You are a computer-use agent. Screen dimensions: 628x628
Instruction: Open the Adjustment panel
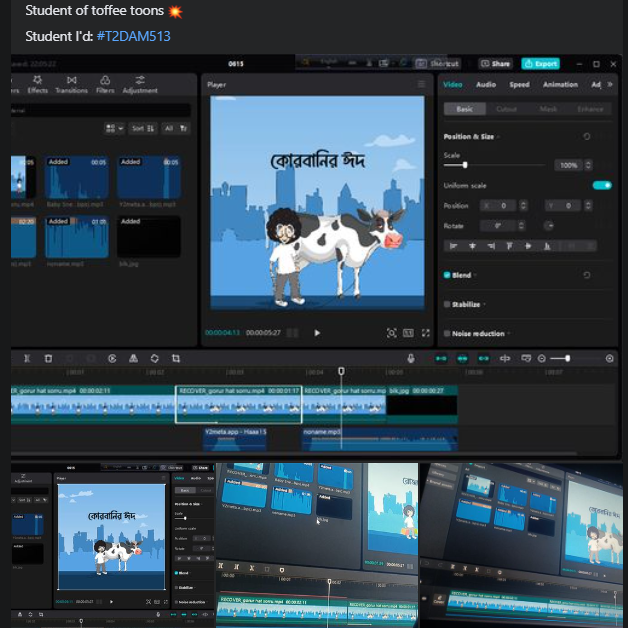tap(139, 84)
